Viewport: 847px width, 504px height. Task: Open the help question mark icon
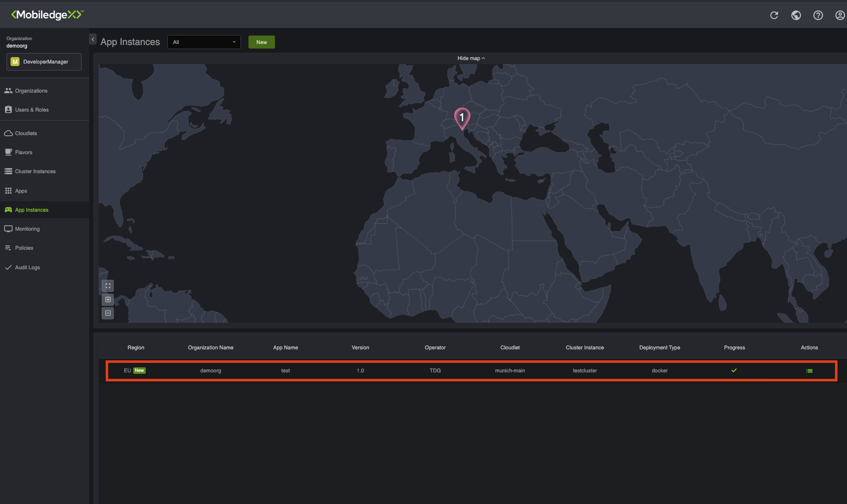point(818,15)
